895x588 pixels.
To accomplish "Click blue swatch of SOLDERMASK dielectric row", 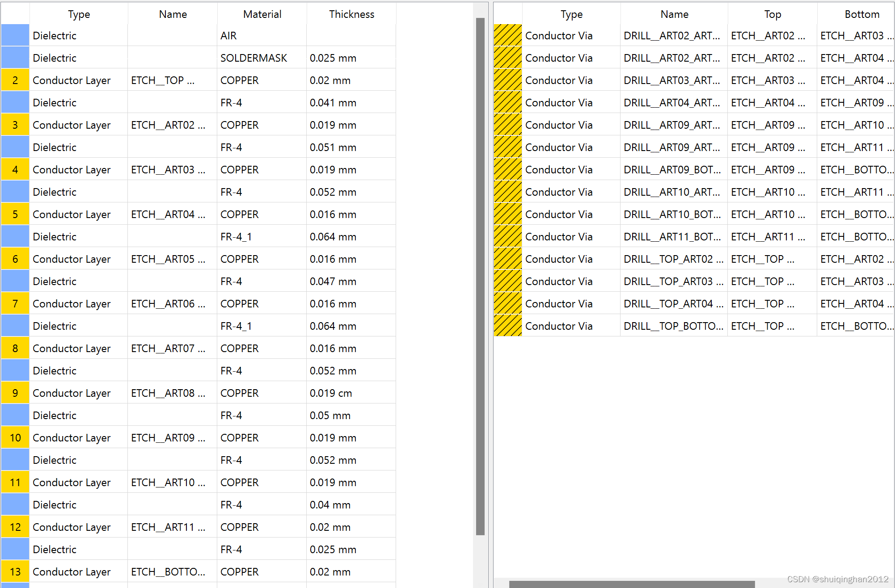I will [15, 58].
